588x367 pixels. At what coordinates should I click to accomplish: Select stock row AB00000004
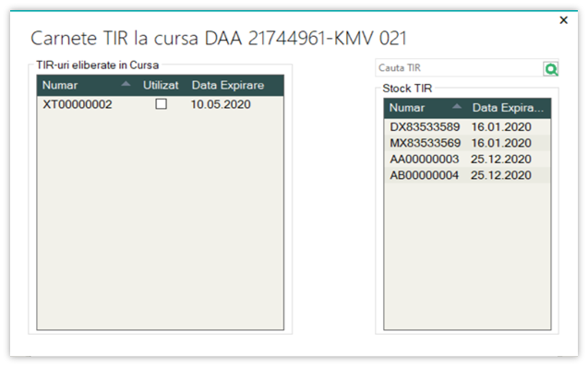tap(467, 175)
